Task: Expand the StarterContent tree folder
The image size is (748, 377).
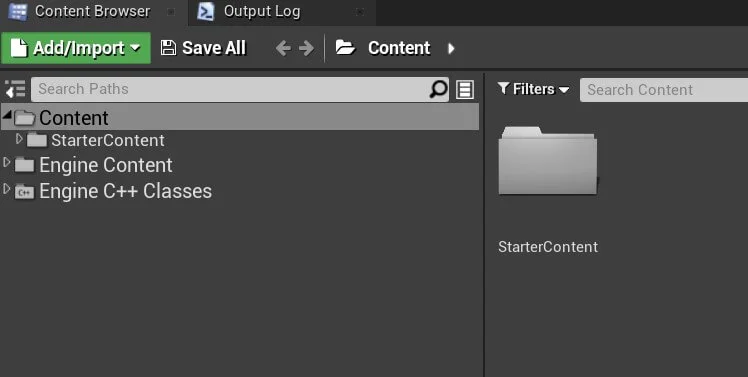Action: click(x=19, y=139)
